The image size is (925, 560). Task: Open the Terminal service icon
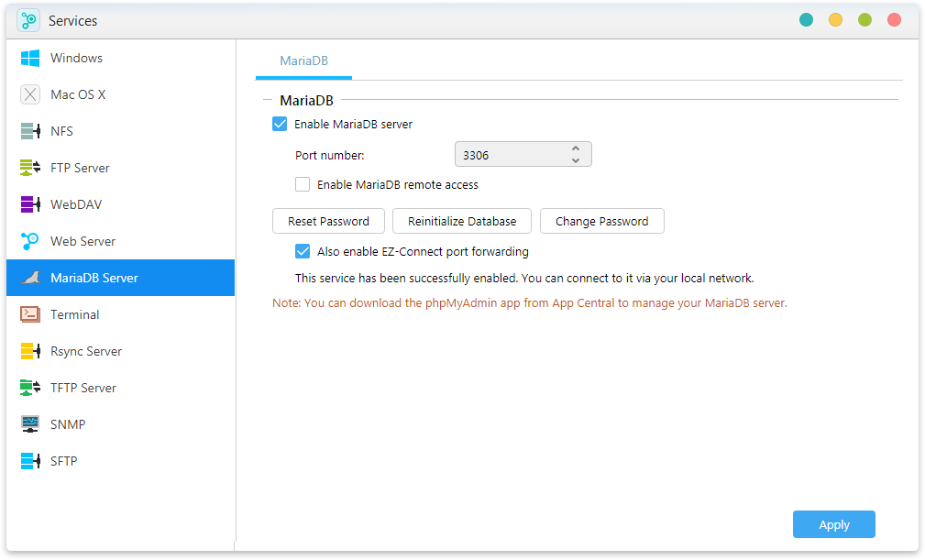click(x=30, y=314)
